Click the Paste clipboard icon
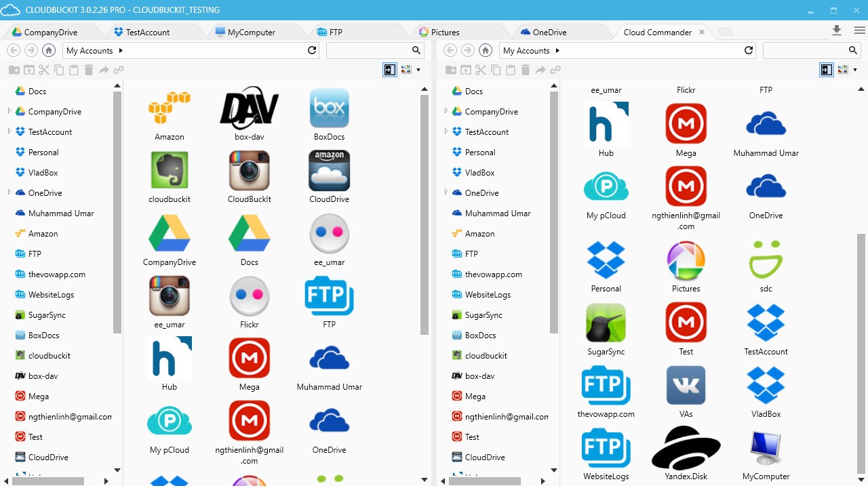The image size is (868, 488). click(75, 69)
